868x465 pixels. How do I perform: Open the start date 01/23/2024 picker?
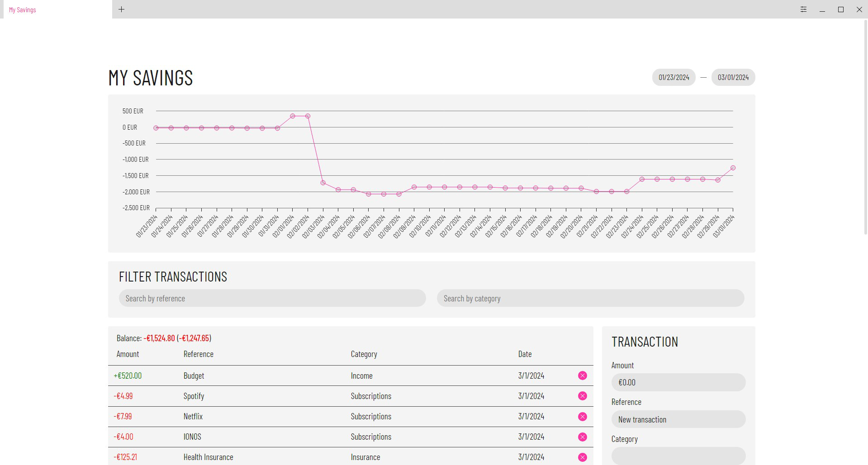coord(674,77)
